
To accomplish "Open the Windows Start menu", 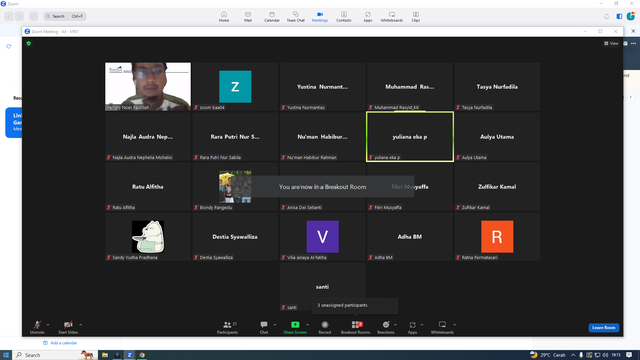I will click(x=6, y=355).
